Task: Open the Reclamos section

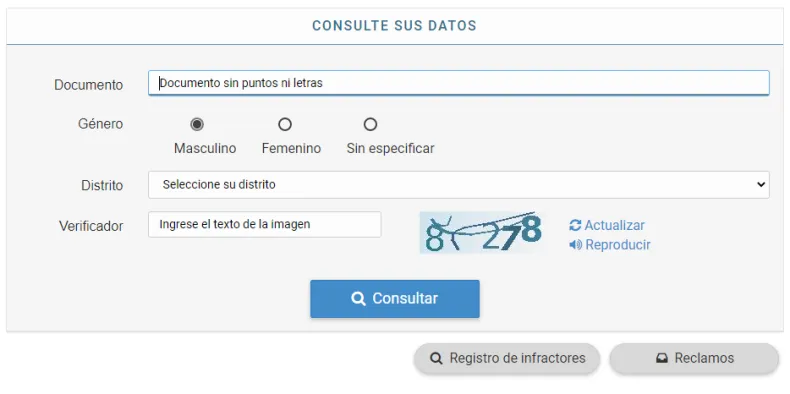Action: click(694, 358)
